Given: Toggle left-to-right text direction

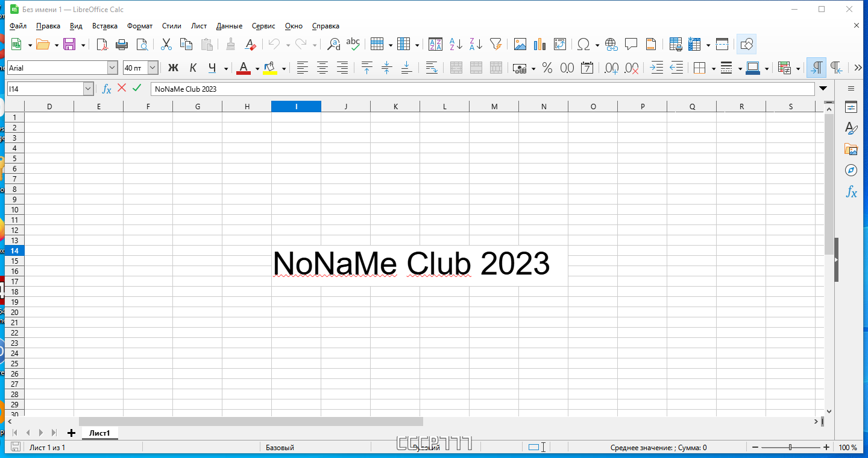Looking at the screenshot, I should 817,68.
